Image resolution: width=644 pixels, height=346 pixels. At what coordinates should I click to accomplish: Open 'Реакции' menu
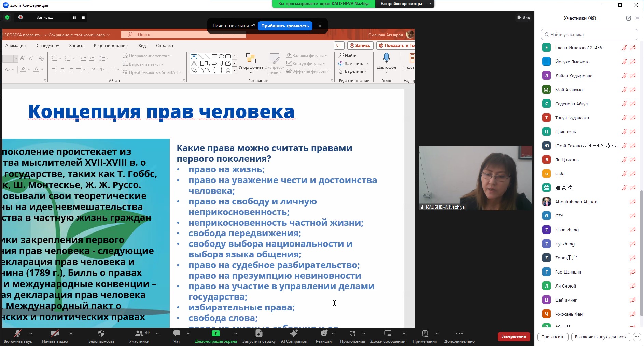[324, 336]
